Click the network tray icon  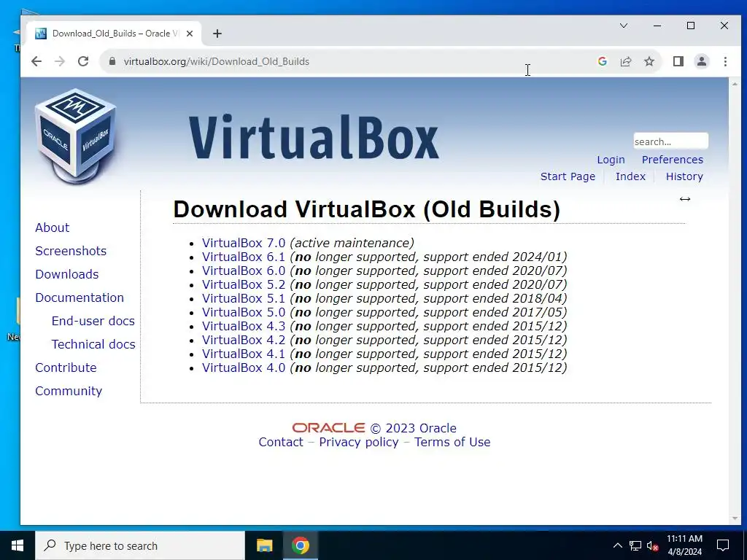tap(635, 545)
